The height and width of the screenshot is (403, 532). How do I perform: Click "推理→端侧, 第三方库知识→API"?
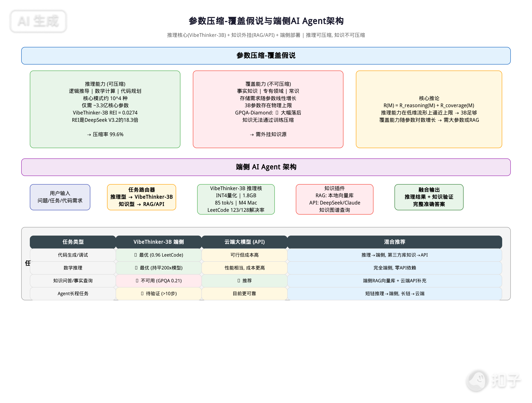pyautogui.click(x=395, y=255)
